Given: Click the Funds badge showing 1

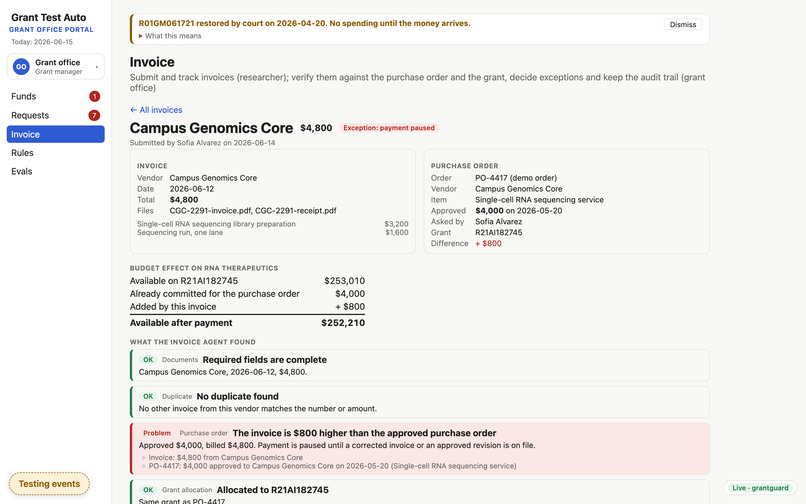Looking at the screenshot, I should 94,96.
